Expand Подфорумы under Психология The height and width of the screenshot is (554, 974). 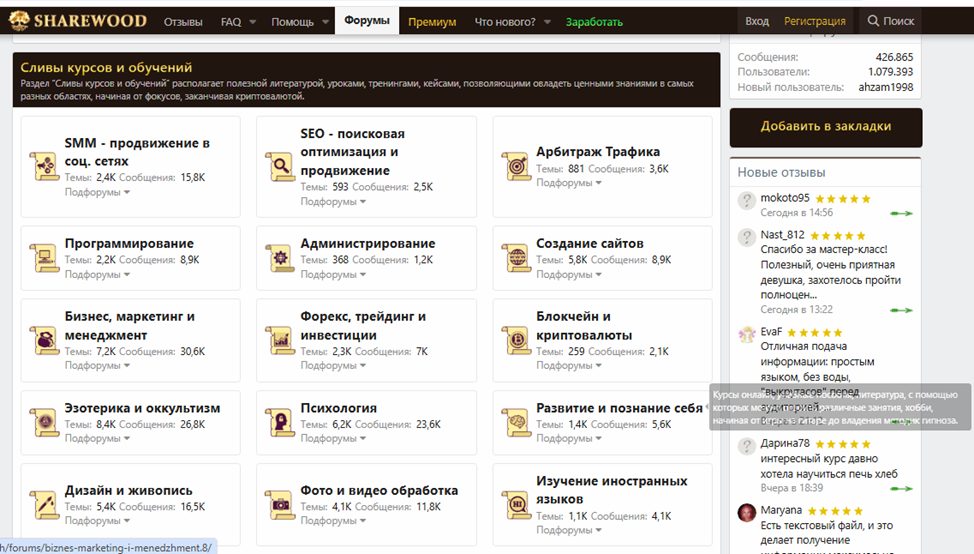tap(333, 438)
